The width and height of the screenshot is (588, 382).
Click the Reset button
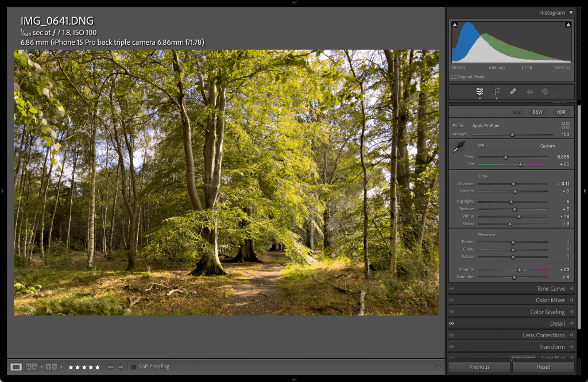[543, 366]
